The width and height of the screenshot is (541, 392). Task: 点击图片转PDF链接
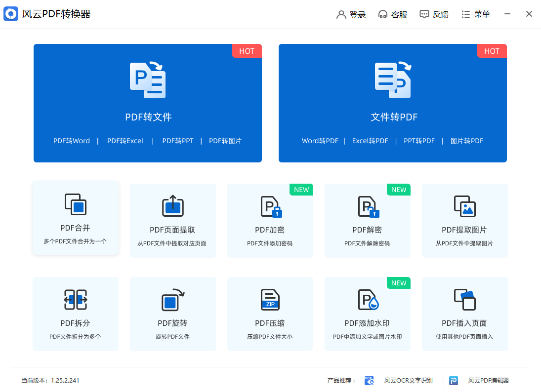466,141
